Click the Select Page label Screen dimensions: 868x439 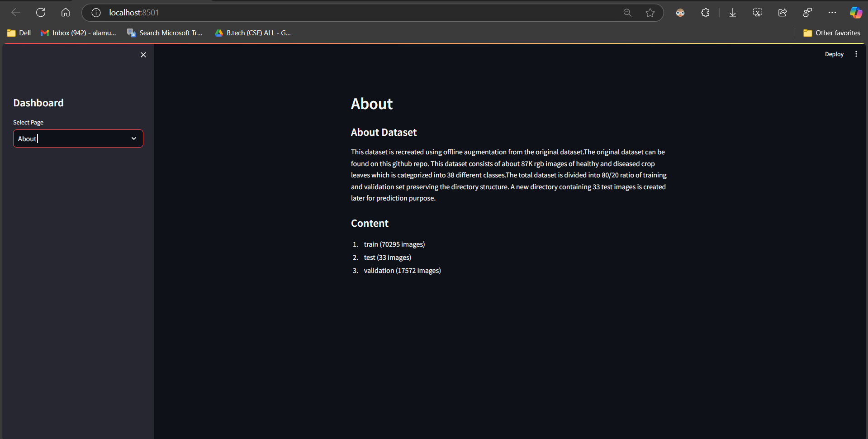pyautogui.click(x=28, y=122)
